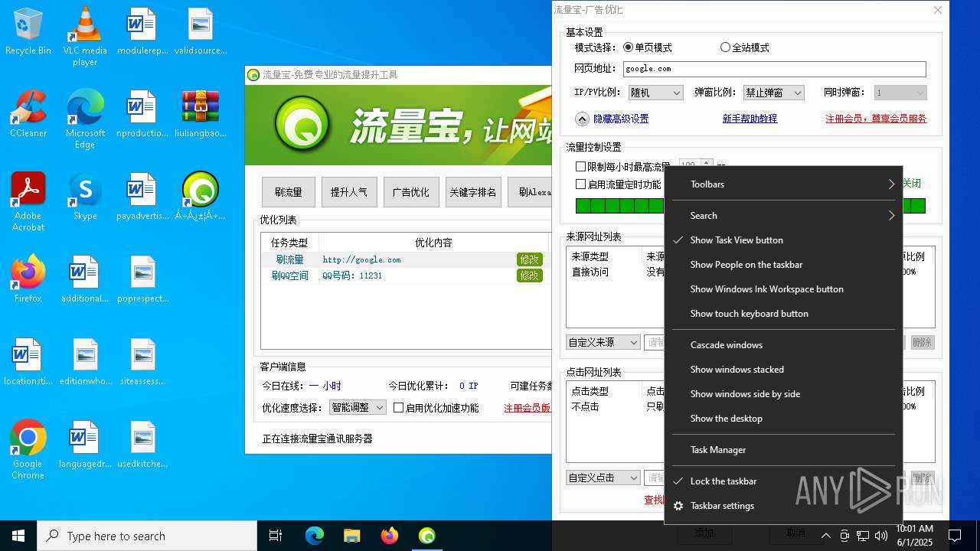The height and width of the screenshot is (551, 980).
Task: Click the 刷流量 button
Action: click(289, 192)
